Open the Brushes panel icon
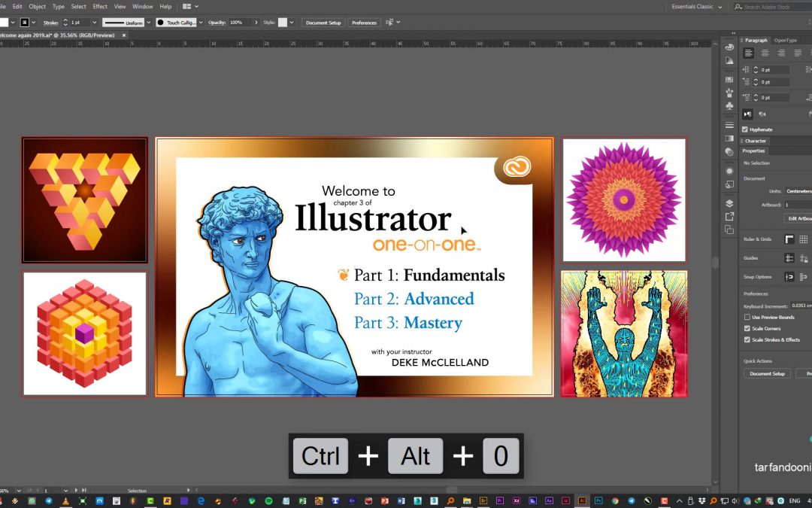Image resolution: width=812 pixels, height=508 pixels. (x=729, y=93)
